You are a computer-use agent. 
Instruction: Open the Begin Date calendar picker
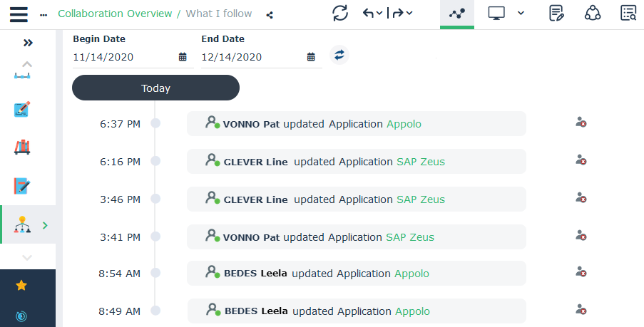[183, 57]
